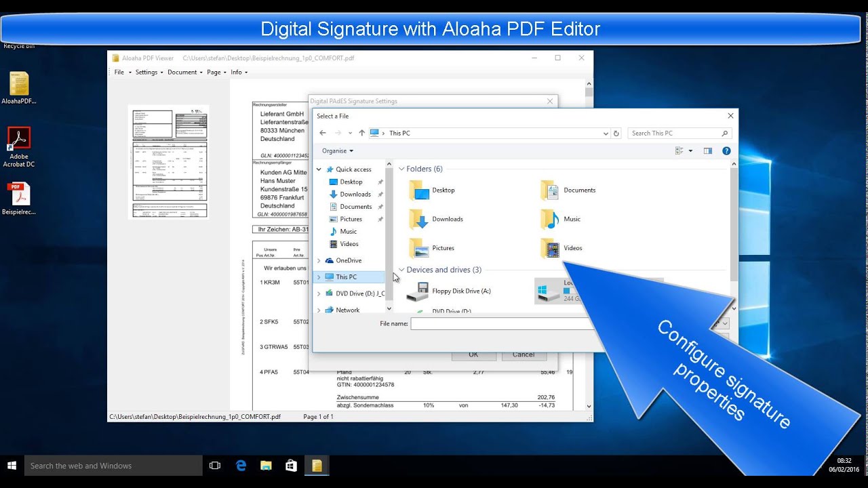Open the recent locations dropdown
The image size is (868, 488).
[x=350, y=134]
